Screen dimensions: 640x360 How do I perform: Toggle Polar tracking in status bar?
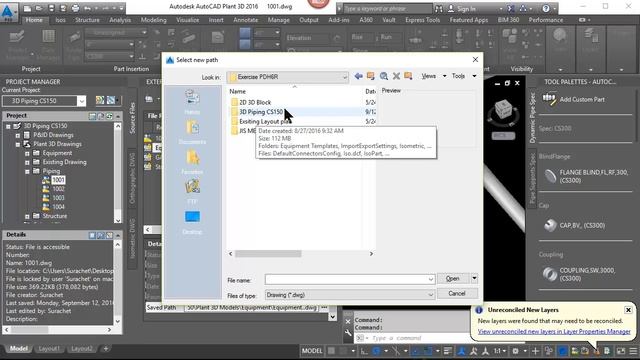(x=376, y=351)
